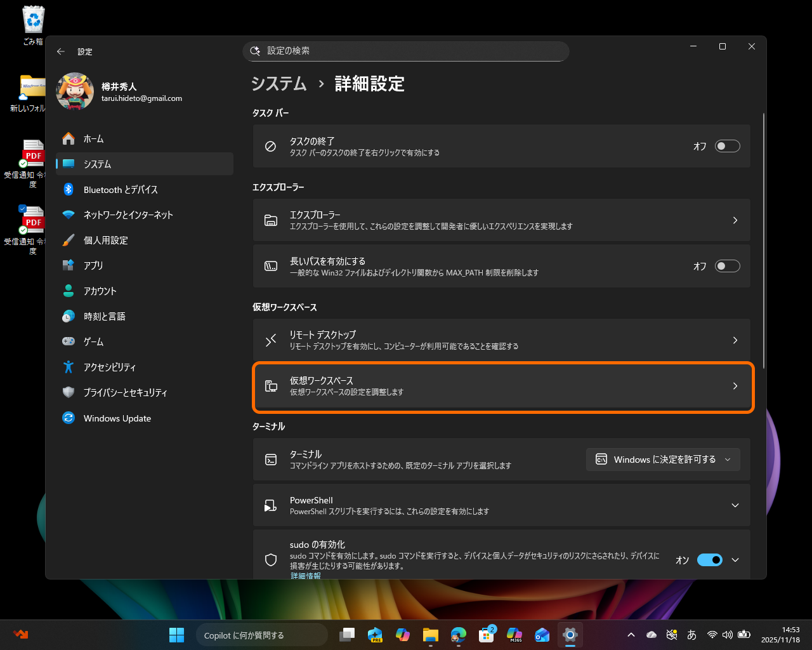Click the Copilot に何か質問する taskbar search
Viewport: 812px width, 650px height.
(261, 635)
